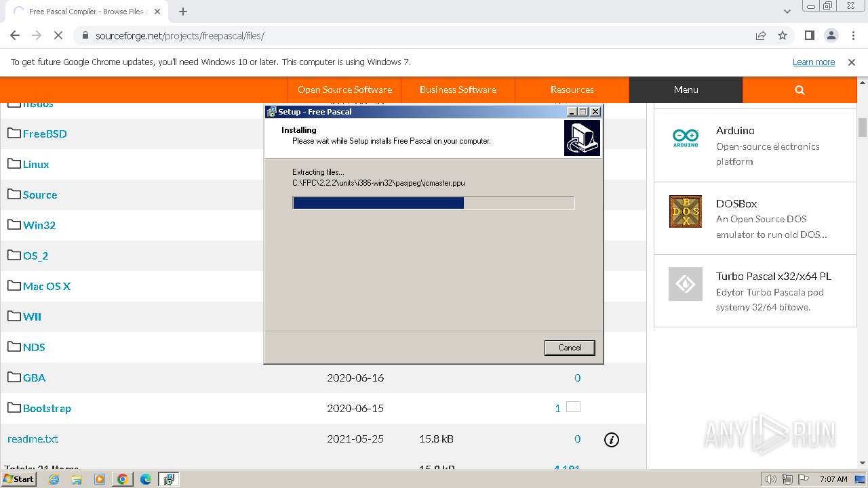Open the FreeBSD folder
The image size is (868, 488).
tap(45, 134)
